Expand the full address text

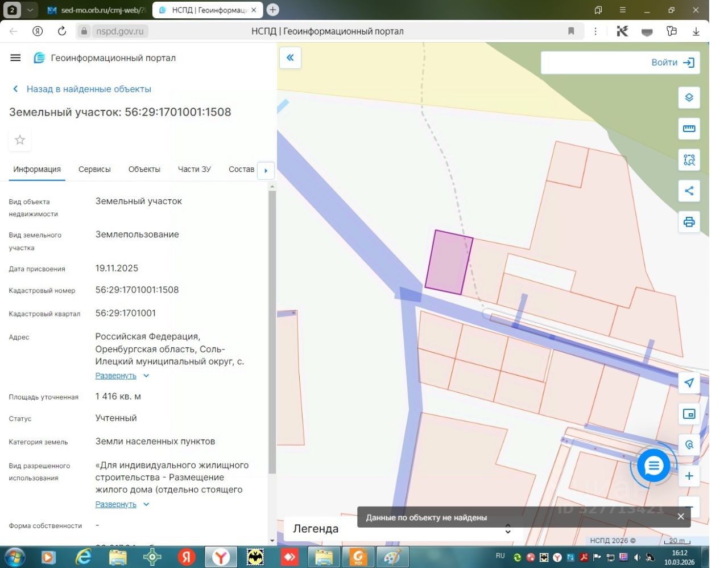pyautogui.click(x=116, y=376)
